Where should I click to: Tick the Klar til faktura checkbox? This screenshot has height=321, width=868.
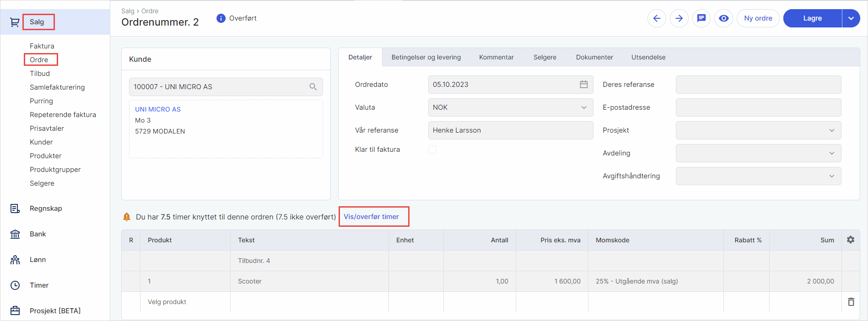point(432,150)
